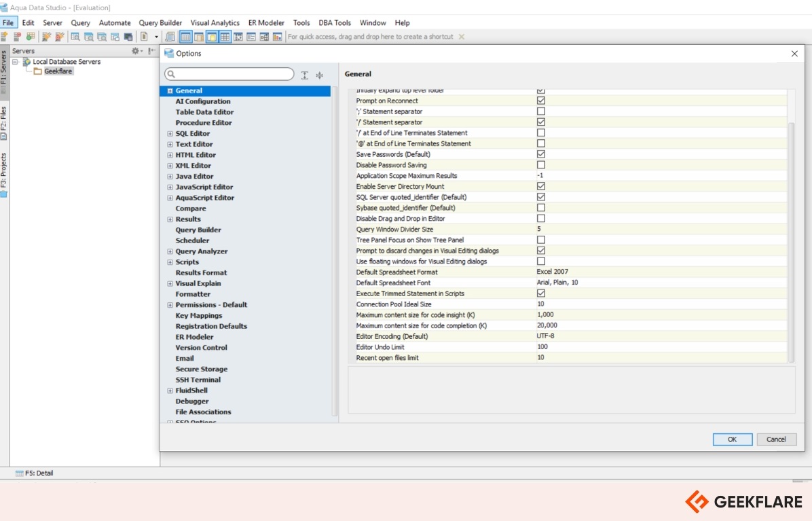
Task: Click the bar chart toolbar icon
Action: click(x=278, y=37)
